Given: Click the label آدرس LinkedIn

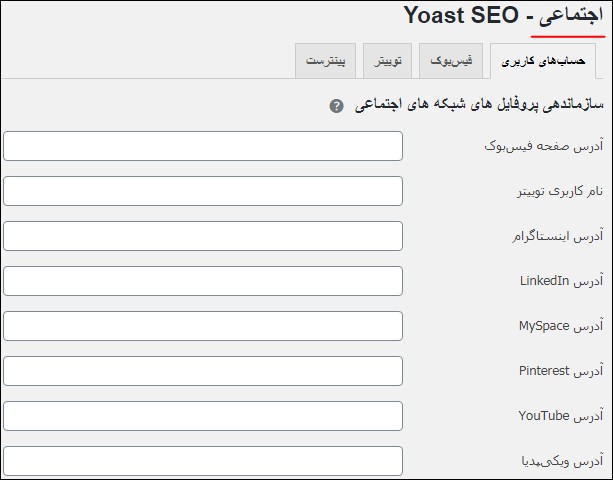Looking at the screenshot, I should point(561,281).
